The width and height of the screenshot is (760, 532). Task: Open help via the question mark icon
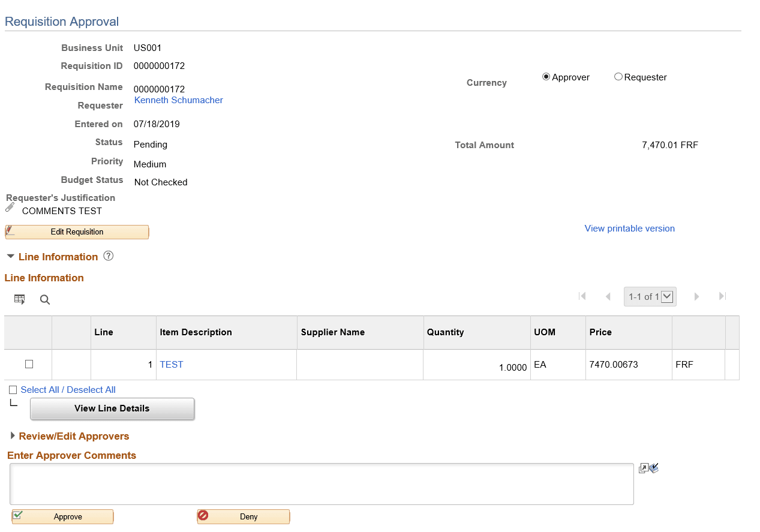(108, 256)
